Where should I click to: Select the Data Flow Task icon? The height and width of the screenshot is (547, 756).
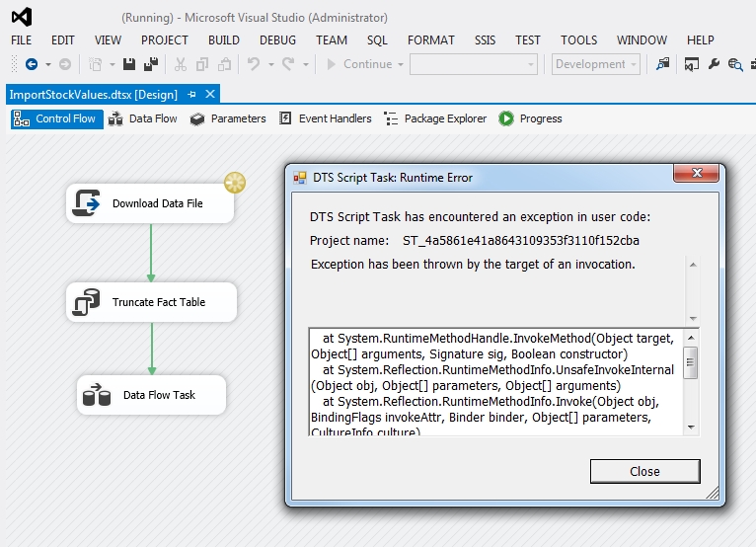(97, 395)
